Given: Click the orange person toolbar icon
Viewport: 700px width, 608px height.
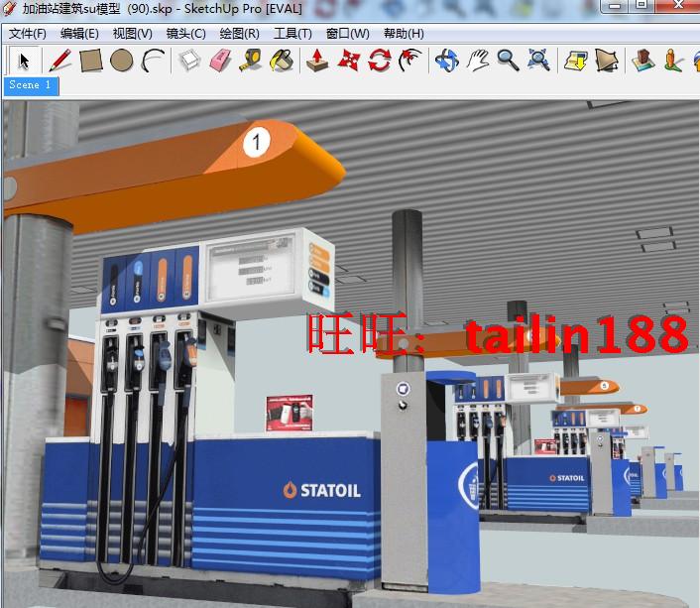Looking at the screenshot, I should [x=673, y=61].
